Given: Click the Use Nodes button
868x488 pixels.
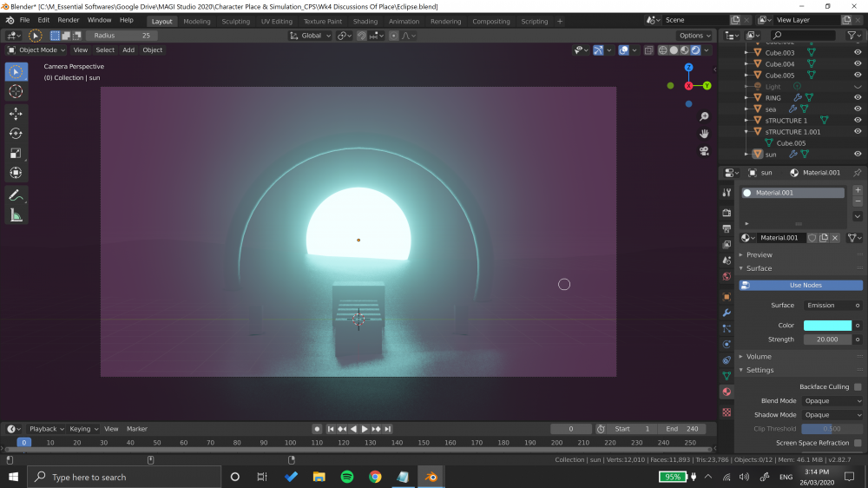Looking at the screenshot, I should 801,285.
